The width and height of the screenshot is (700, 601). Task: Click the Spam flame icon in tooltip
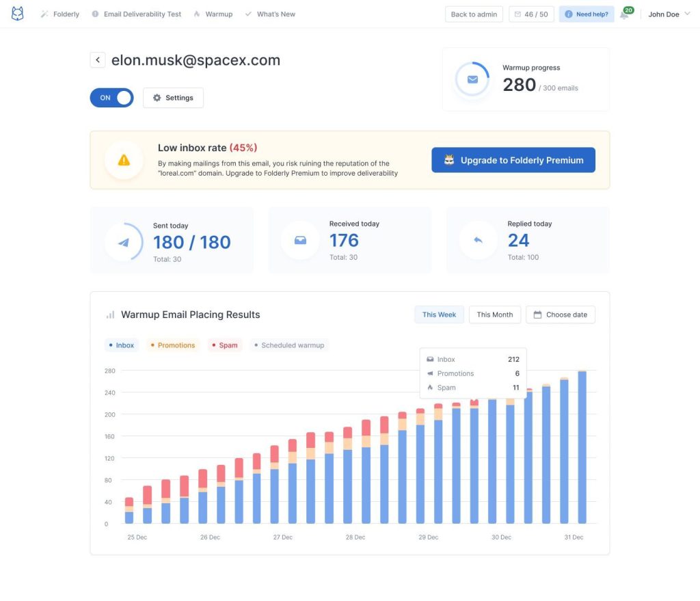point(430,388)
